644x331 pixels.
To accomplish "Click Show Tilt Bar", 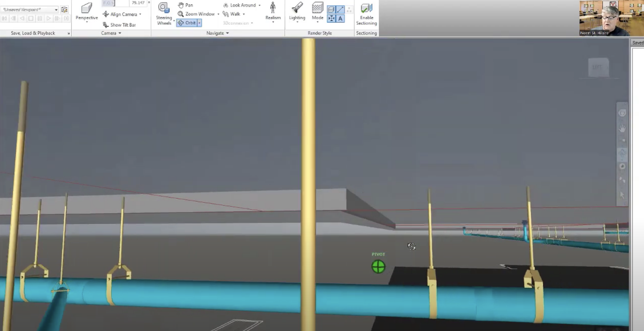I will (119, 25).
